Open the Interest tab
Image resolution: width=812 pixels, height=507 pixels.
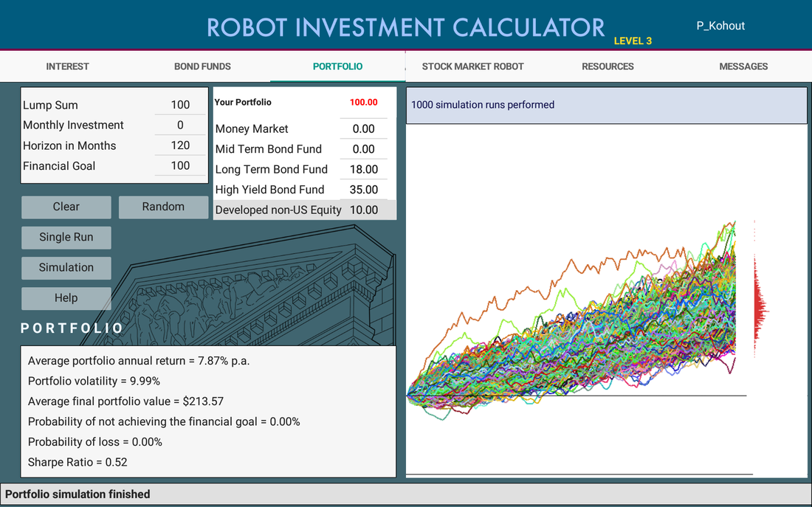67,66
